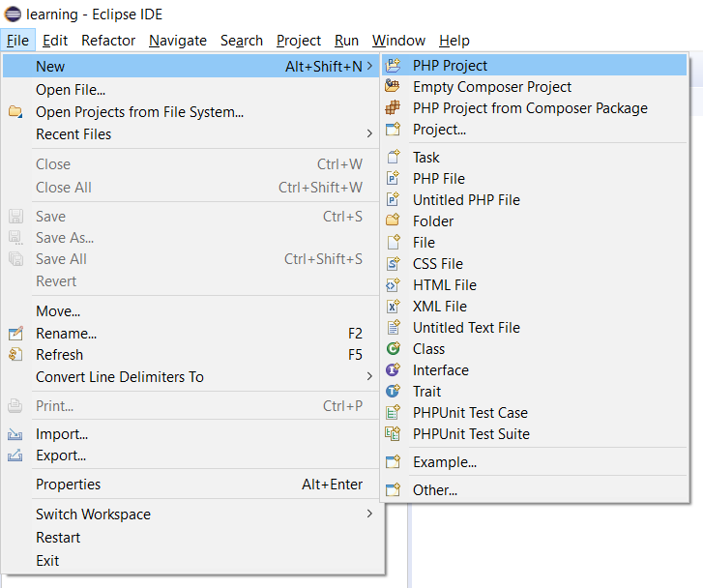Click the CSS File icon
The width and height of the screenshot is (703, 588).
pos(394,263)
